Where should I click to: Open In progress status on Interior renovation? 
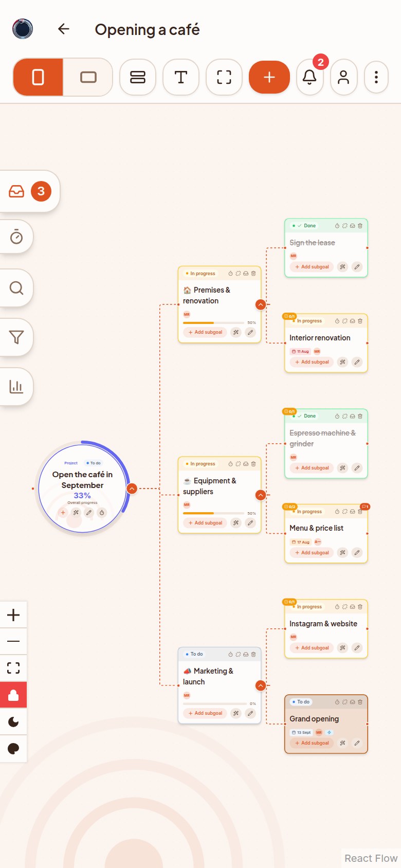(x=307, y=321)
